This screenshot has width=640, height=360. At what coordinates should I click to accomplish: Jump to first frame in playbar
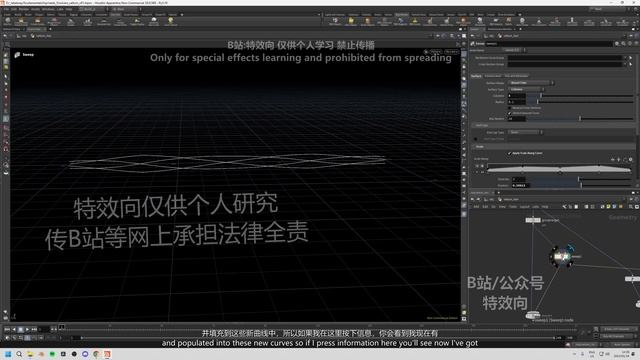[7, 329]
